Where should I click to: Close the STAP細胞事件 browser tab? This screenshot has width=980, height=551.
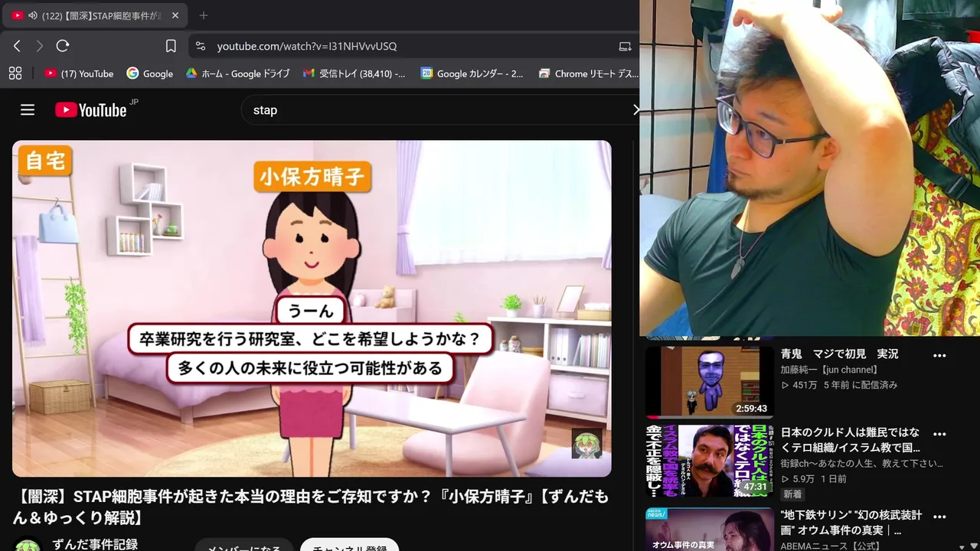click(x=175, y=15)
